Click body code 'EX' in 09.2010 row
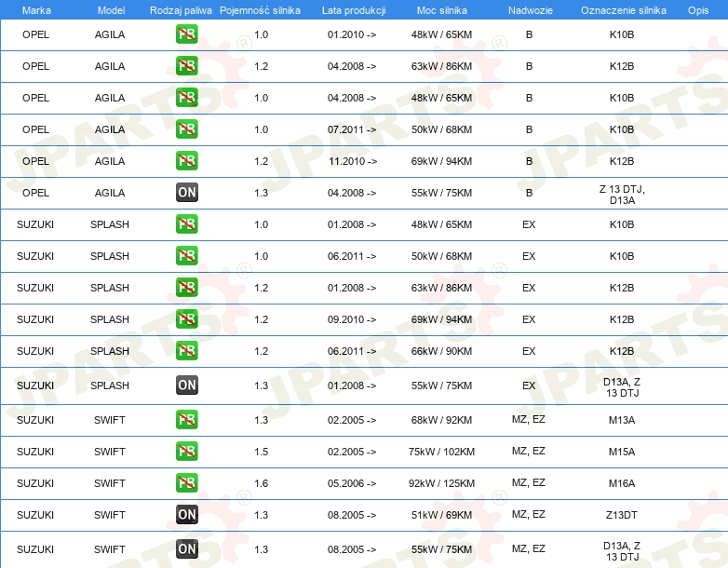The height and width of the screenshot is (568, 728). (x=529, y=319)
